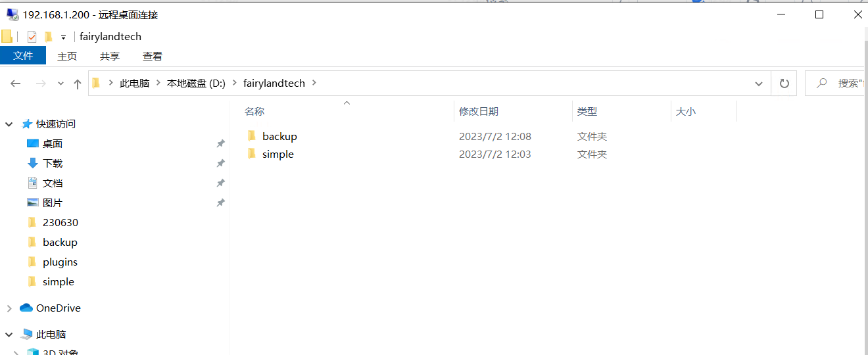Switch to the 查看 ribbon tab
Viewport: 868px width, 355px height.
coord(153,57)
